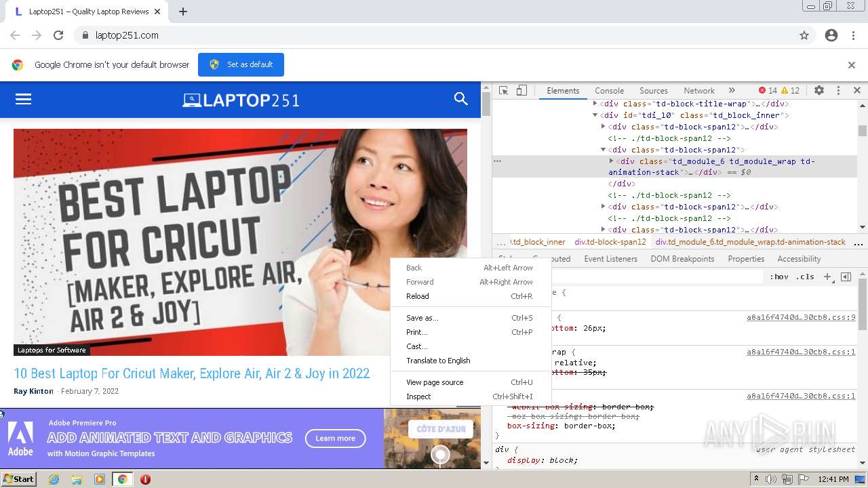Open the DOM Breakpoints pane
The image size is (868, 488).
pyautogui.click(x=682, y=259)
